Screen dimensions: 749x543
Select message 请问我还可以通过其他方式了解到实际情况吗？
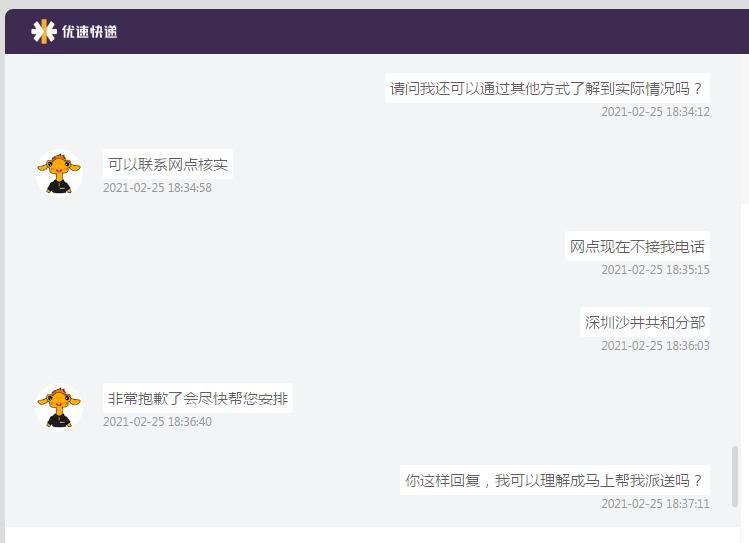click(x=547, y=88)
